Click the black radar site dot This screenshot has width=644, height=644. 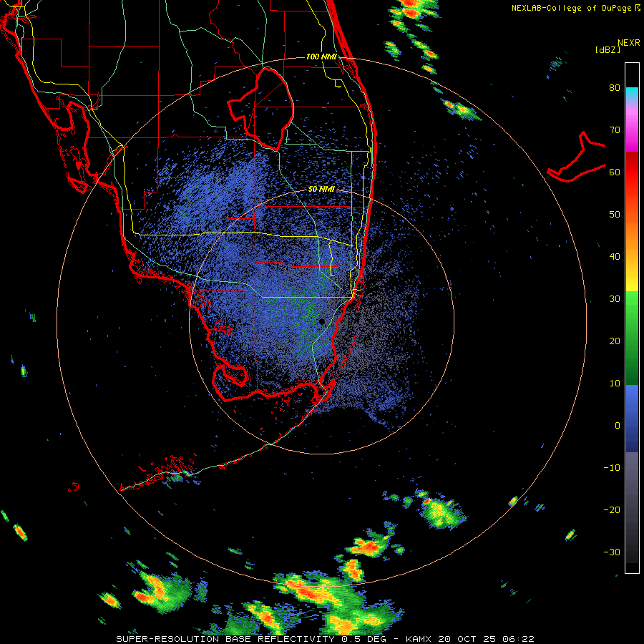[322, 321]
